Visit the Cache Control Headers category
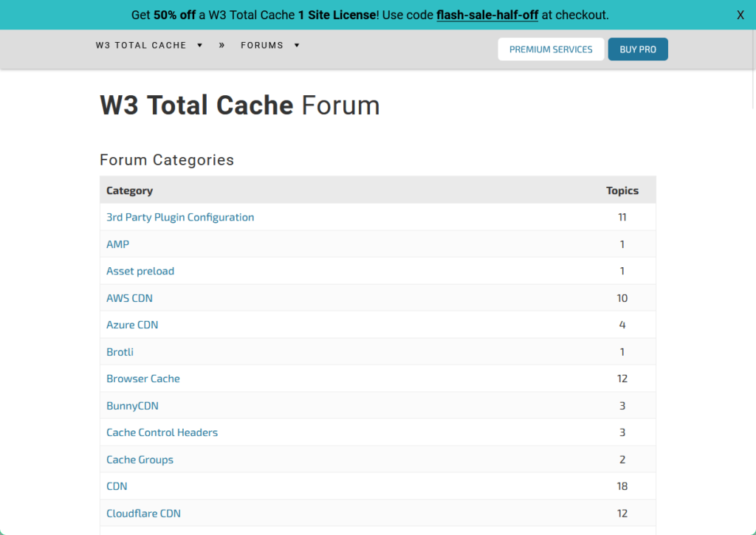The width and height of the screenshot is (756, 535). tap(162, 432)
